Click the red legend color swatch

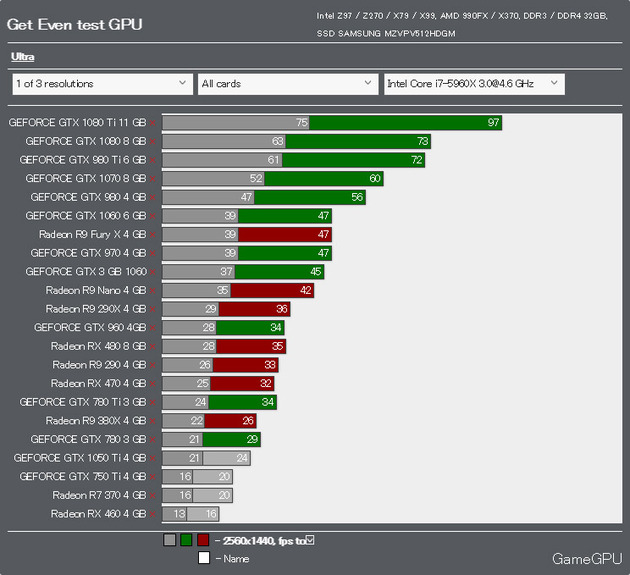pos(203,540)
